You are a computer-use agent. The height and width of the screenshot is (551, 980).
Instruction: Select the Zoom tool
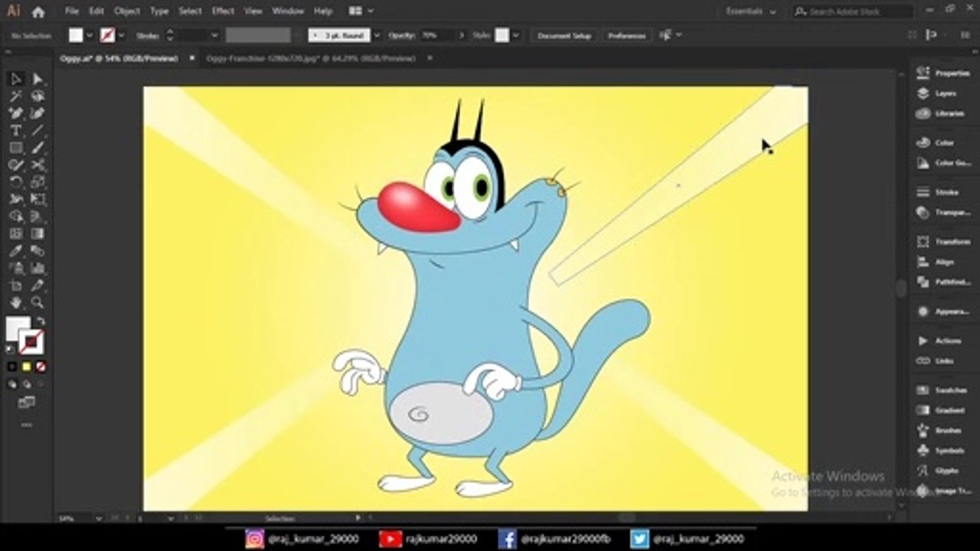[38, 302]
